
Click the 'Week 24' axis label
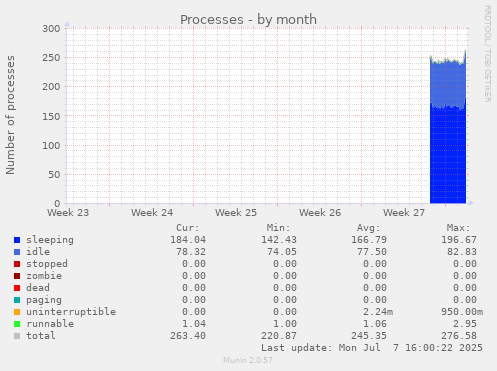tap(152, 213)
